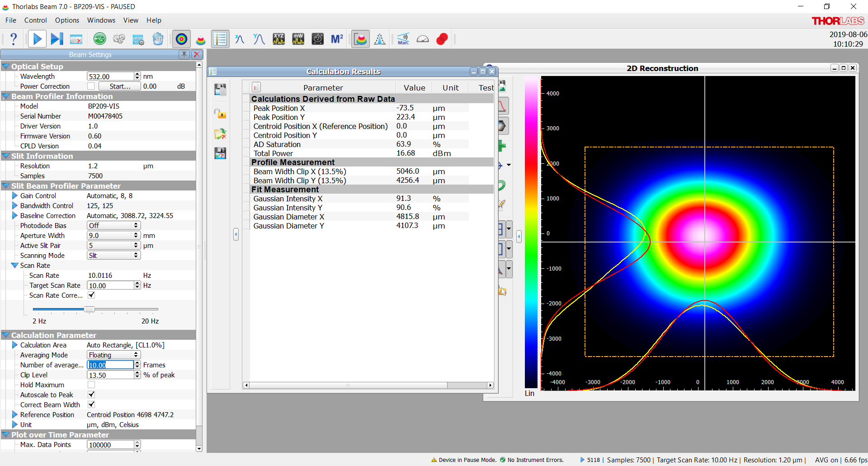Launch the M² measurement tool
Screen dimensions: 868x466
tap(337, 39)
